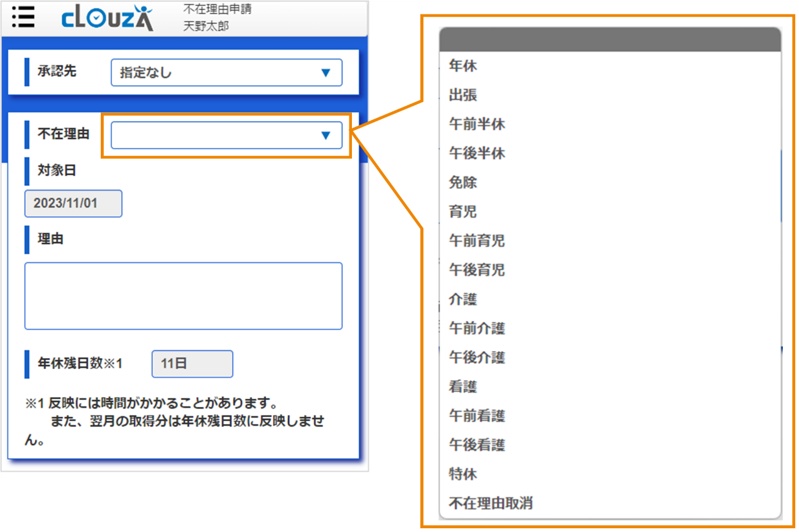Pick 介護 as the absence reason
This screenshot has width=799, height=532.
[x=461, y=300]
